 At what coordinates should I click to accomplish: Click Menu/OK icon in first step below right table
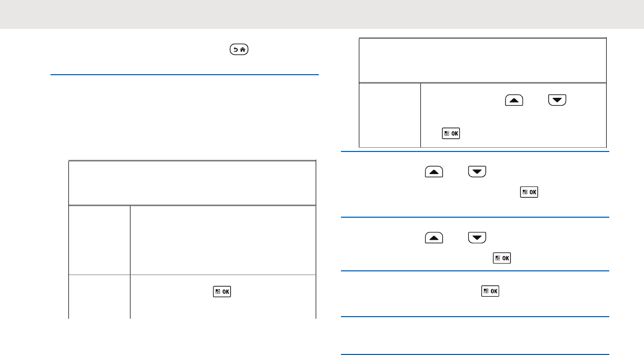coord(528,192)
